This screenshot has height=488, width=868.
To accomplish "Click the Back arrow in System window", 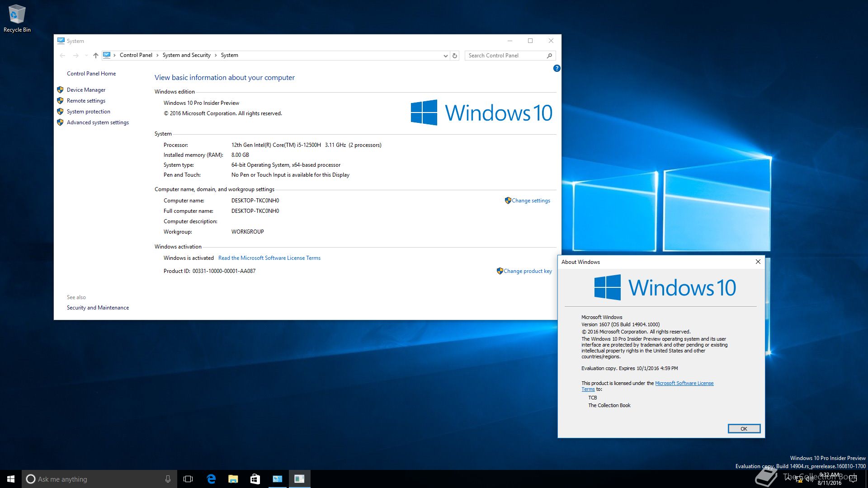I will pos(62,56).
